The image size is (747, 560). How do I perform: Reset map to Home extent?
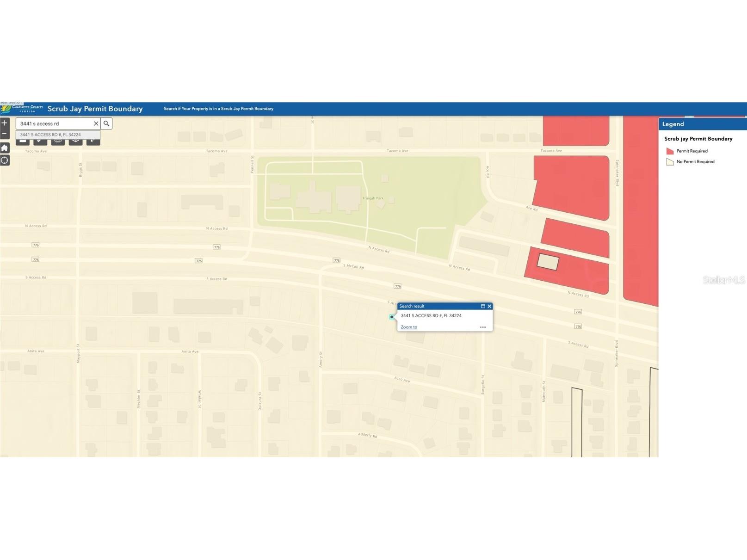coord(5,148)
